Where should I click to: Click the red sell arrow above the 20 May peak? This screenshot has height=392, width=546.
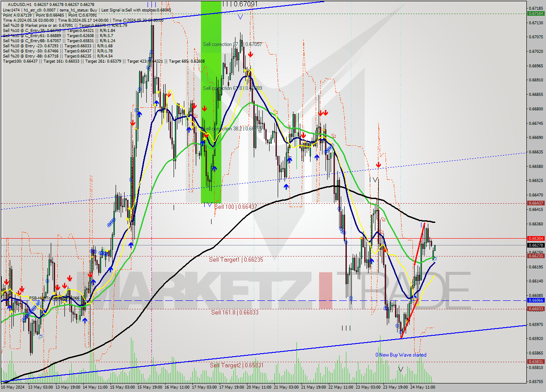pyautogui.click(x=250, y=55)
